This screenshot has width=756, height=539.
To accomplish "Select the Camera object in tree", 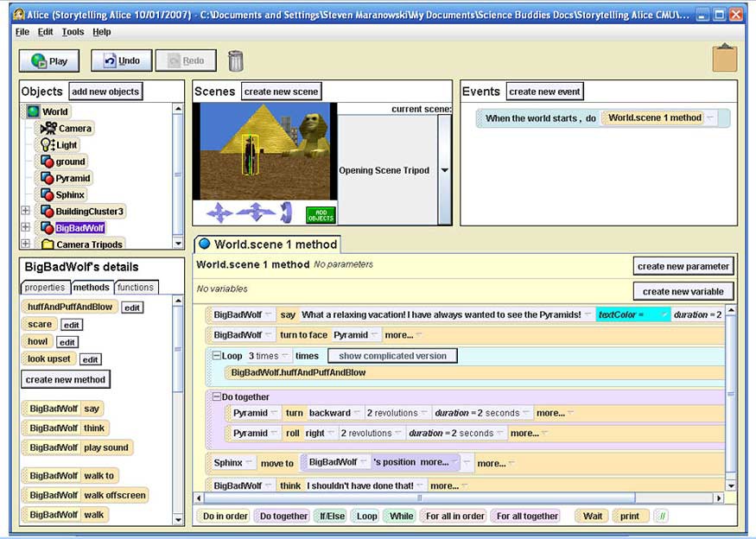I will click(67, 128).
